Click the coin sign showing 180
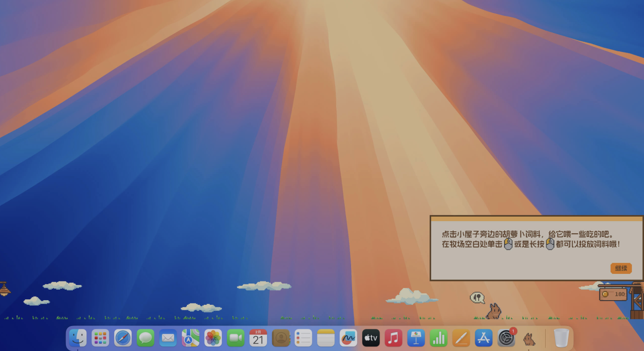This screenshot has height=351, width=644. pyautogui.click(x=613, y=294)
